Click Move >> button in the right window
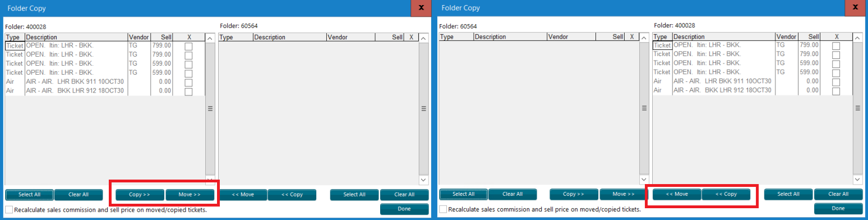Viewport: 868px width, 220px height. click(624, 194)
